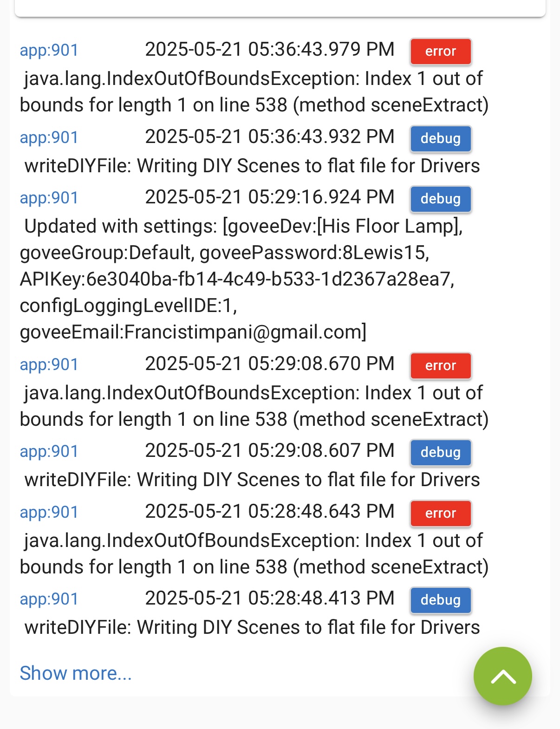Open app:901 link beside the 05:36:43.932 timestamp

[49, 137]
